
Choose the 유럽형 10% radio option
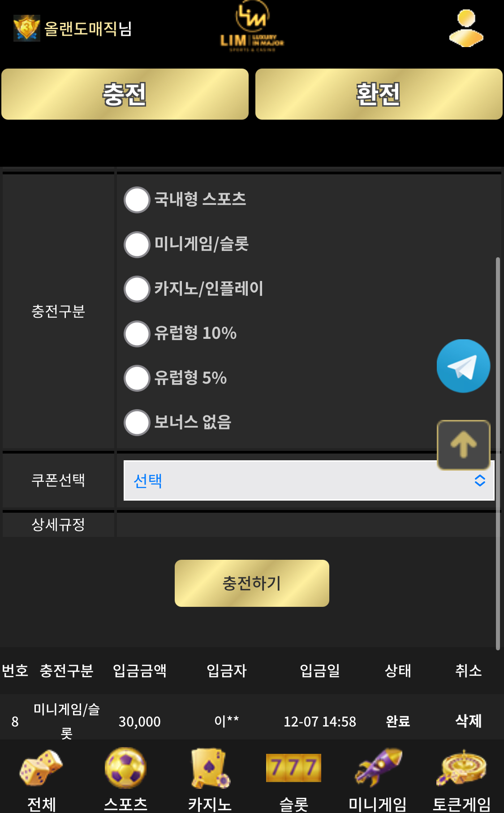click(x=137, y=334)
